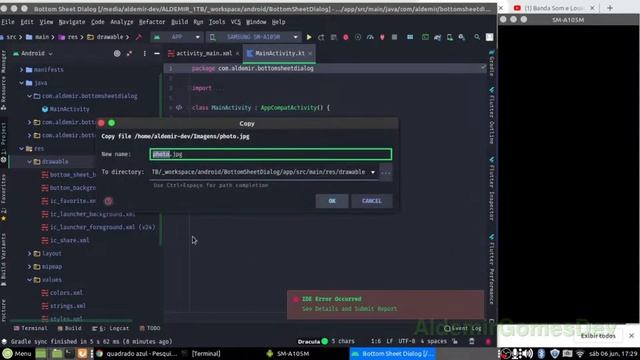Select ic_launcher_foreground.xml (v24)
The height and width of the screenshot is (360, 640).
pyautogui.click(x=102, y=227)
